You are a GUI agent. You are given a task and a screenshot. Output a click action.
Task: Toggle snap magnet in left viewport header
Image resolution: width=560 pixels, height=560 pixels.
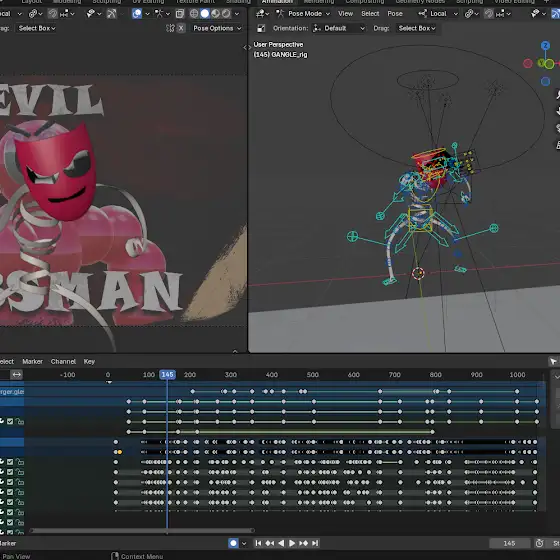click(53, 14)
